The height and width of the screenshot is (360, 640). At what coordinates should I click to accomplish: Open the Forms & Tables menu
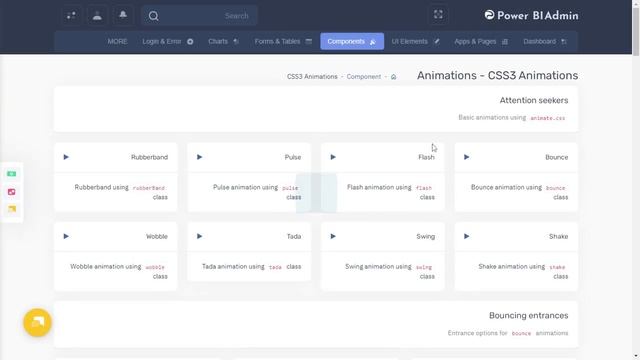(x=283, y=41)
